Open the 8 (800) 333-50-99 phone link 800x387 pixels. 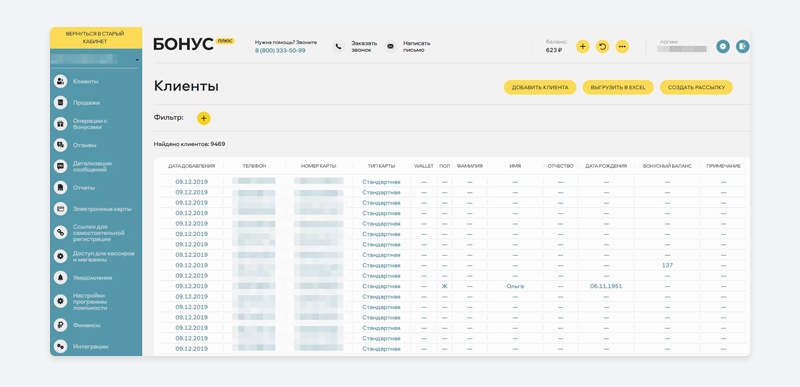(x=280, y=50)
